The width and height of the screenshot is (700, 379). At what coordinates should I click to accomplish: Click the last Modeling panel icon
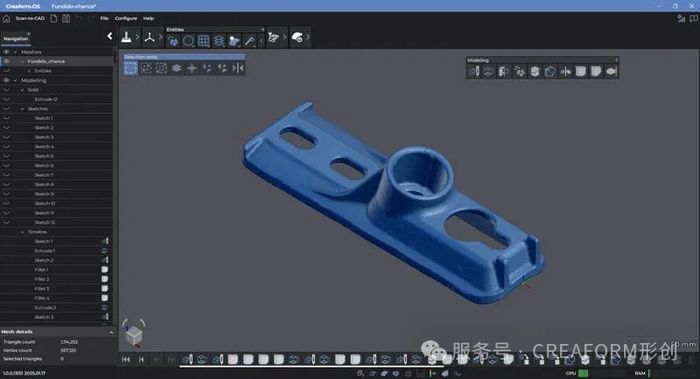pos(611,71)
